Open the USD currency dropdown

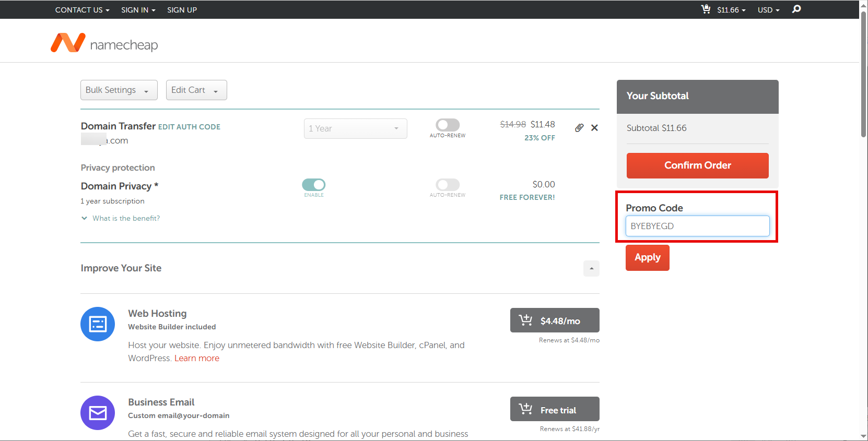[x=768, y=10]
